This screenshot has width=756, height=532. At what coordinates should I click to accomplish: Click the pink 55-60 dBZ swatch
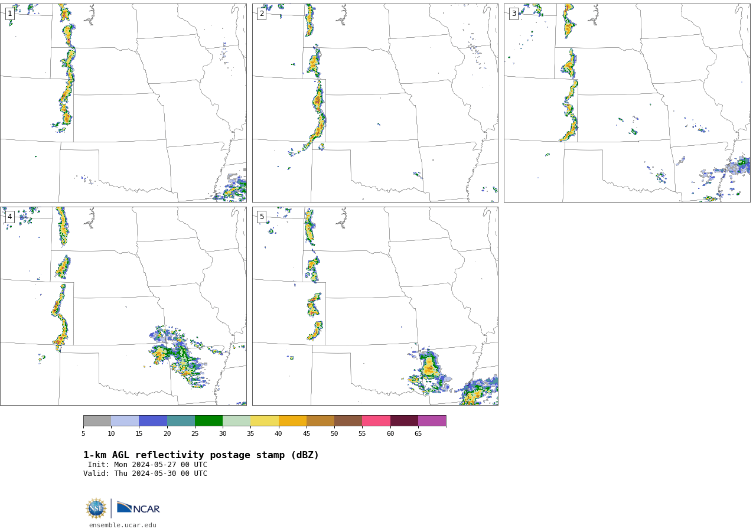(x=376, y=421)
